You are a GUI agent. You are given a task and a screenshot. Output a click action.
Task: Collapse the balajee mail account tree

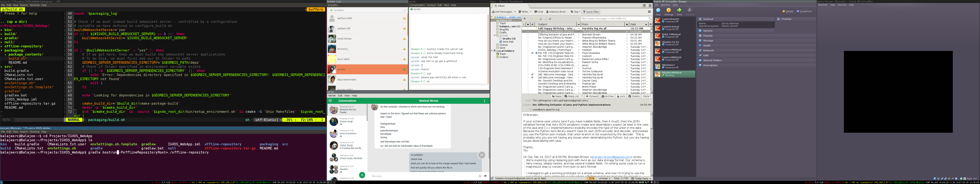coord(492,17)
